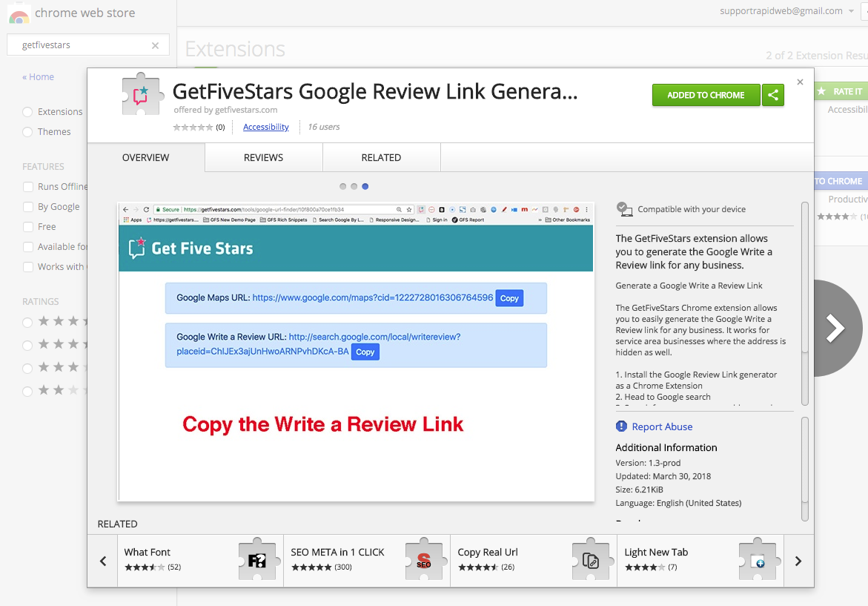Click the Chrome Web Store rainbow logo
Screen dimensions: 868x606
(x=19, y=15)
